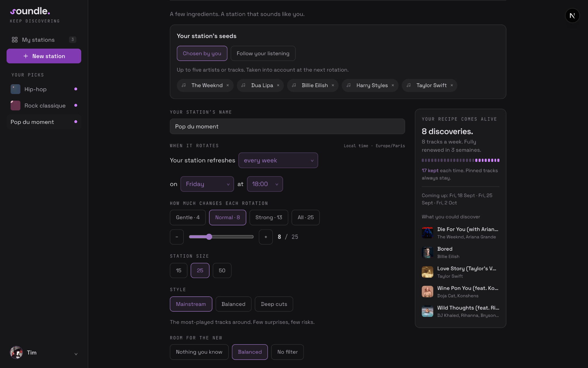This screenshot has height=368, width=588.
Task: Open Love Story (Taylor's V... track title
Action: [x=467, y=269]
